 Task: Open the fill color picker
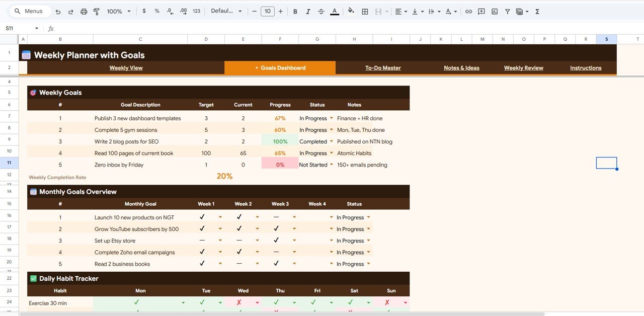[351, 12]
